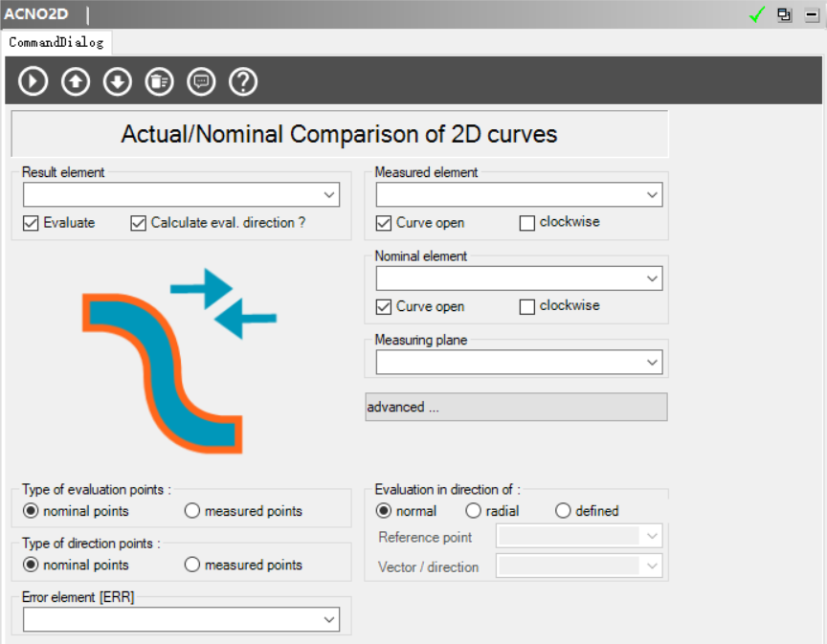This screenshot has height=644, width=827.
Task: Toggle the Evaluate checkbox
Action: (30, 223)
